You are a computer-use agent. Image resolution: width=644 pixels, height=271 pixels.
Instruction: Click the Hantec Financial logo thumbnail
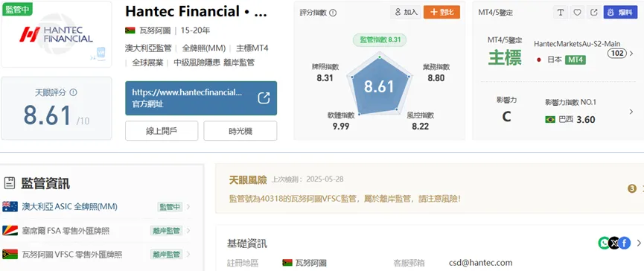[57, 34]
